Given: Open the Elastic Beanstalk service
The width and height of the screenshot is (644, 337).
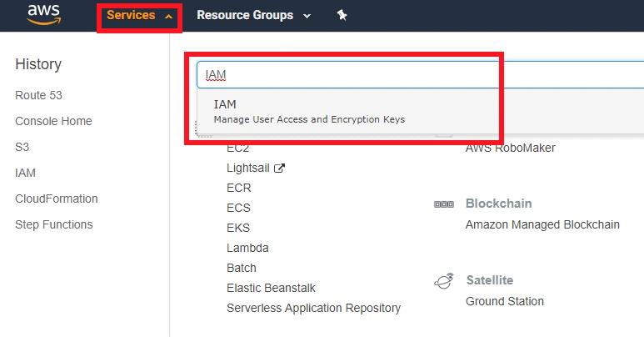Looking at the screenshot, I should [x=271, y=288].
